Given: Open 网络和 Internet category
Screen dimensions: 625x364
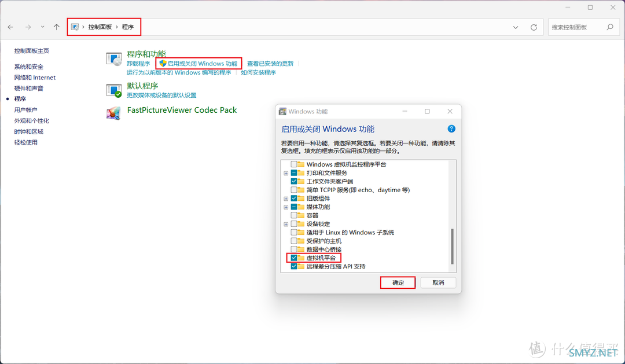Looking at the screenshot, I should tap(35, 78).
